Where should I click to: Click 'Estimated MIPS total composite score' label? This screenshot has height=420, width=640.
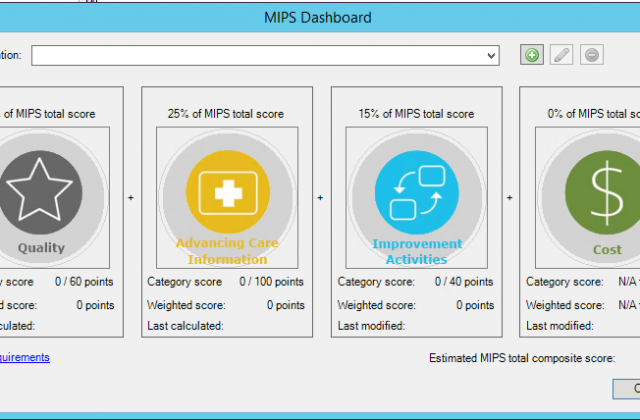coord(522,358)
